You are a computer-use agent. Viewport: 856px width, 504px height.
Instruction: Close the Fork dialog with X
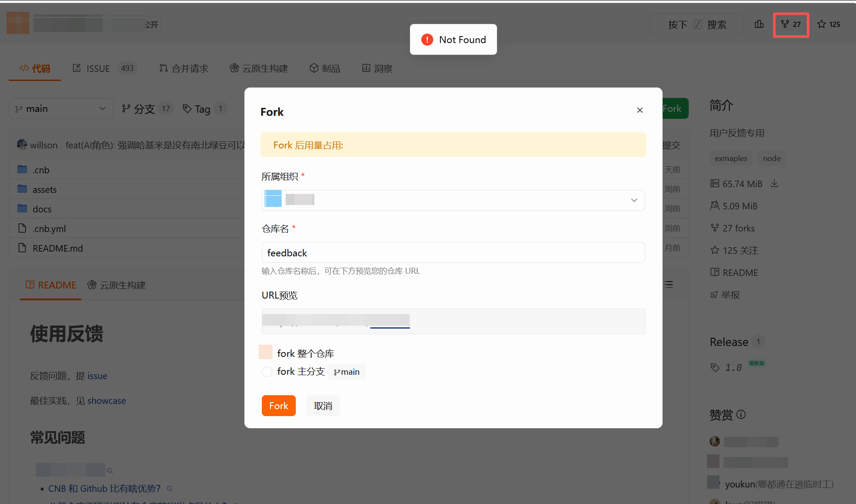coord(639,110)
